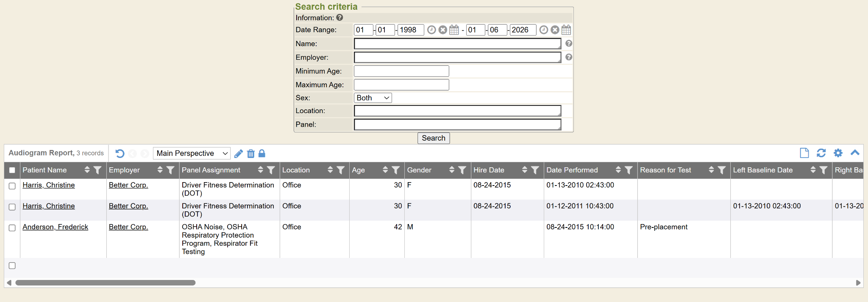This screenshot has width=868, height=302.
Task: Open report settings gear icon
Action: pyautogui.click(x=838, y=153)
